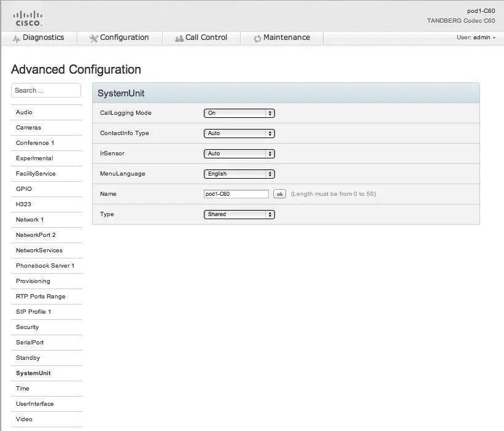
Task: Select Time in the sidebar
Action: tap(47, 389)
